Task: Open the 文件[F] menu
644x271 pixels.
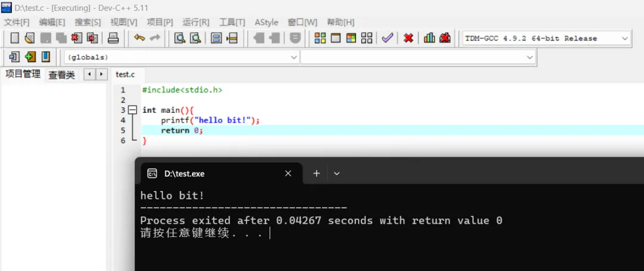Action: [17, 22]
